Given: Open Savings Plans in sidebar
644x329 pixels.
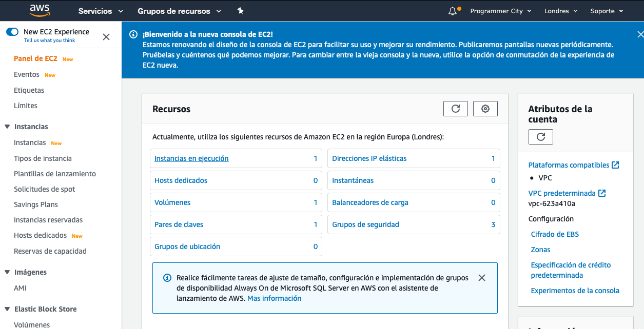Looking at the screenshot, I should [x=36, y=204].
